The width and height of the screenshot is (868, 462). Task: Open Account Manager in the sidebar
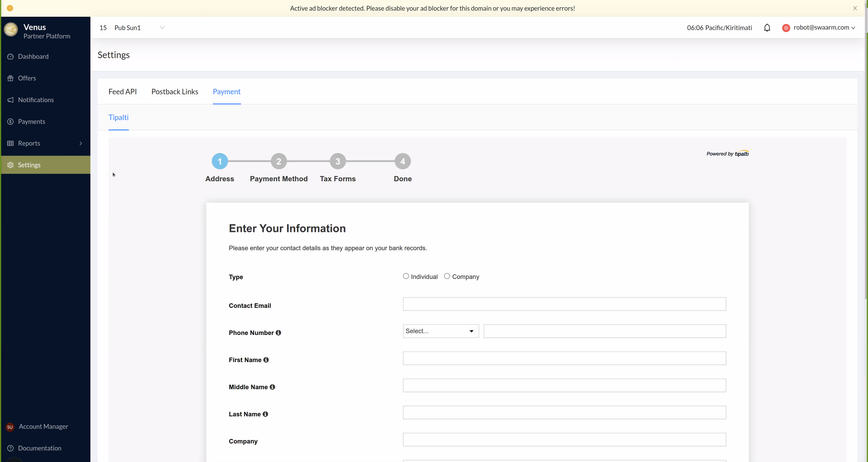pyautogui.click(x=43, y=426)
